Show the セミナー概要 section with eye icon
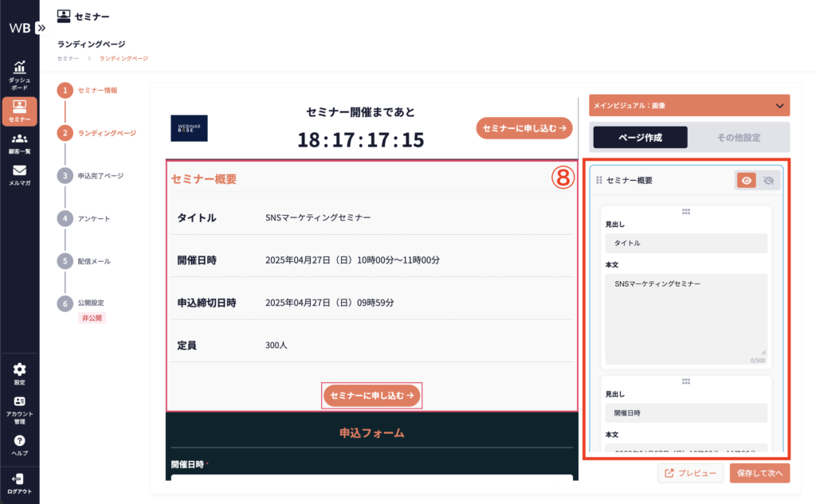The width and height of the screenshot is (816, 504). pyautogui.click(x=747, y=181)
